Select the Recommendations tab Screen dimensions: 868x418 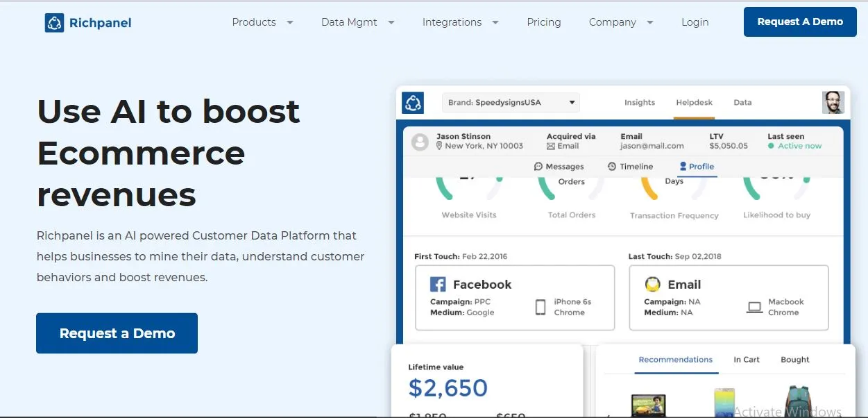click(x=676, y=360)
